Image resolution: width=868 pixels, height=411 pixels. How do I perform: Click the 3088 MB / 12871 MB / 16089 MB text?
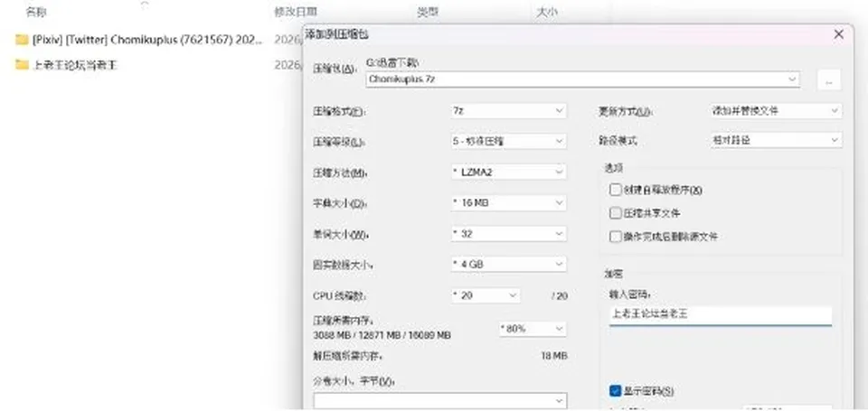[x=382, y=335]
